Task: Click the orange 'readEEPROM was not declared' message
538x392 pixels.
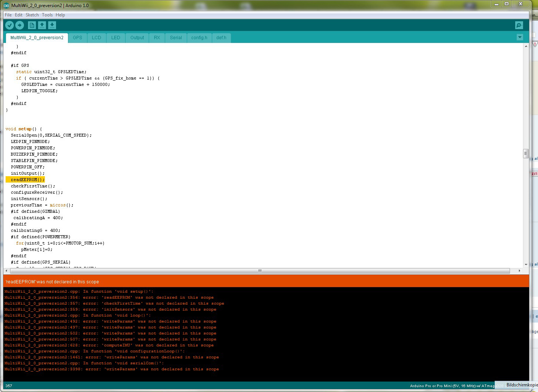Action: [52, 282]
